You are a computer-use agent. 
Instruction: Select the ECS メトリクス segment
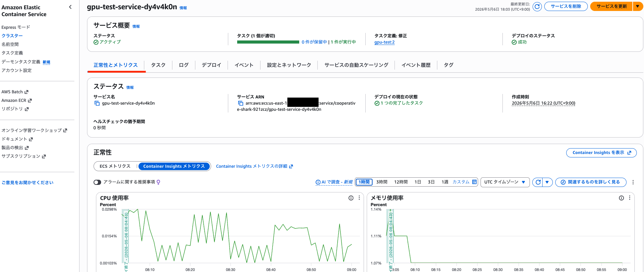(115, 166)
